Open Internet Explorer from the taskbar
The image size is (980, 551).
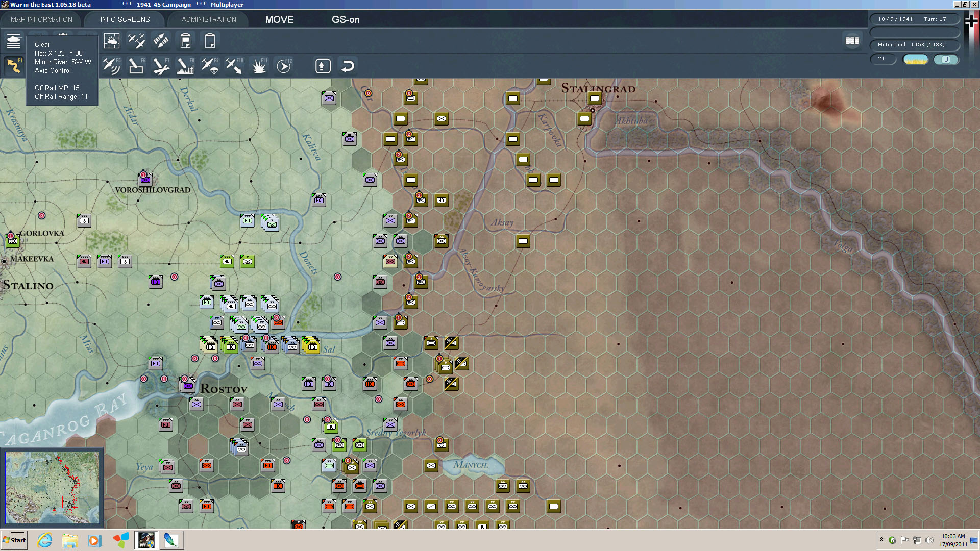(45, 540)
